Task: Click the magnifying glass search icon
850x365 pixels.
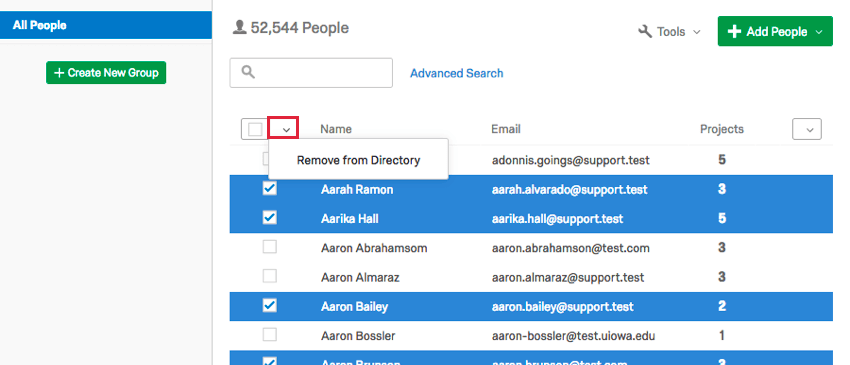Action: coord(248,72)
